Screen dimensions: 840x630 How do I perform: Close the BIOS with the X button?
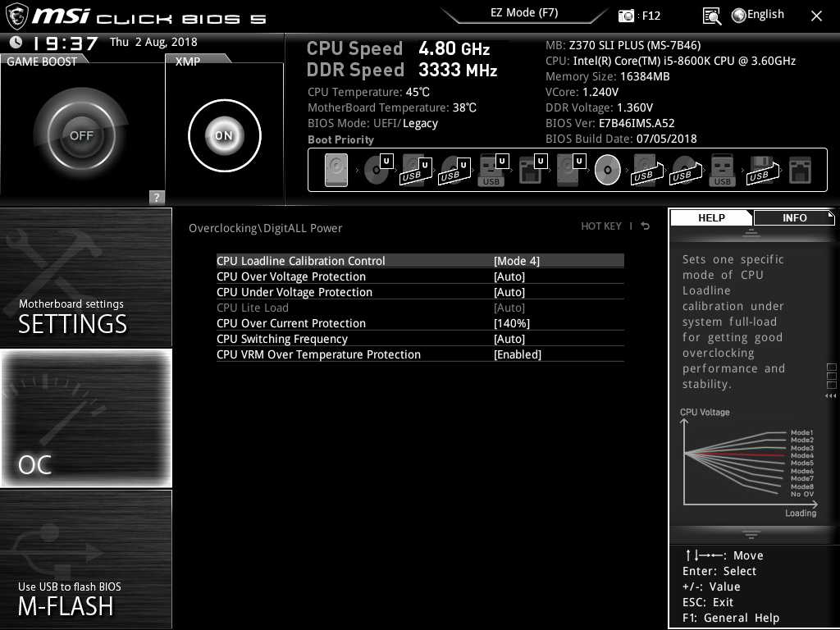(816, 16)
